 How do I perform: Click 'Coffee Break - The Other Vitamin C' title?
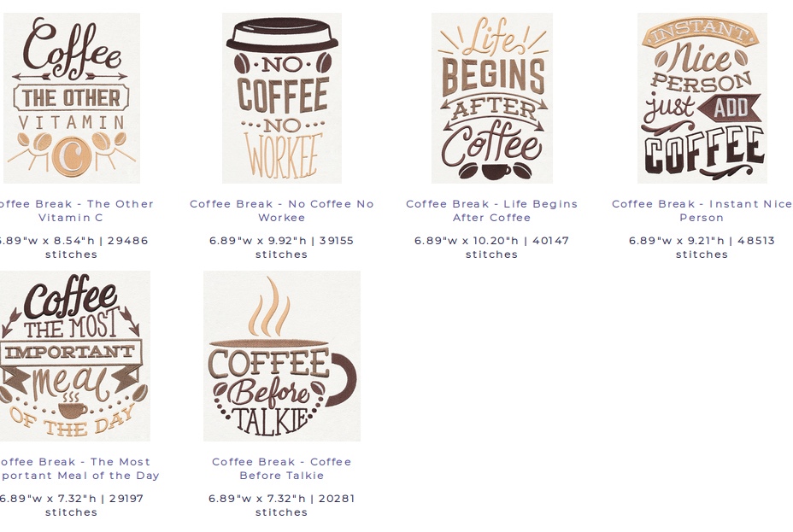tap(73, 211)
